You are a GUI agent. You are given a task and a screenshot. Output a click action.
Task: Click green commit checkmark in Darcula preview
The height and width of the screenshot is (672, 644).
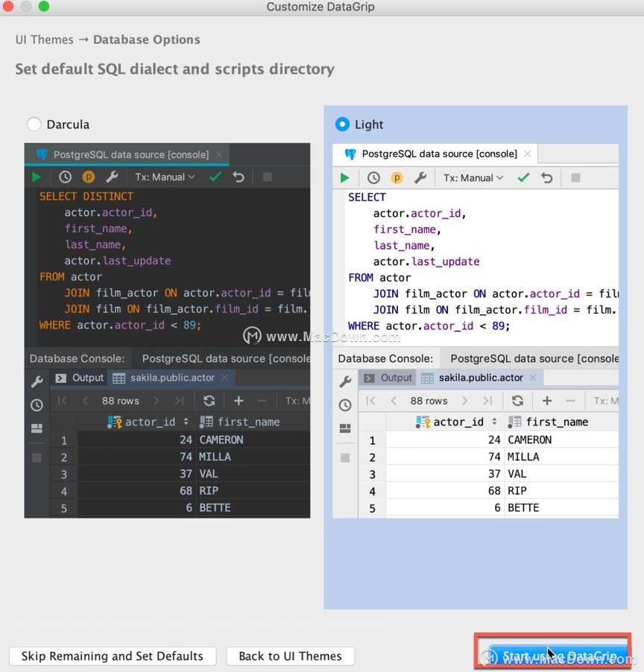pyautogui.click(x=215, y=177)
